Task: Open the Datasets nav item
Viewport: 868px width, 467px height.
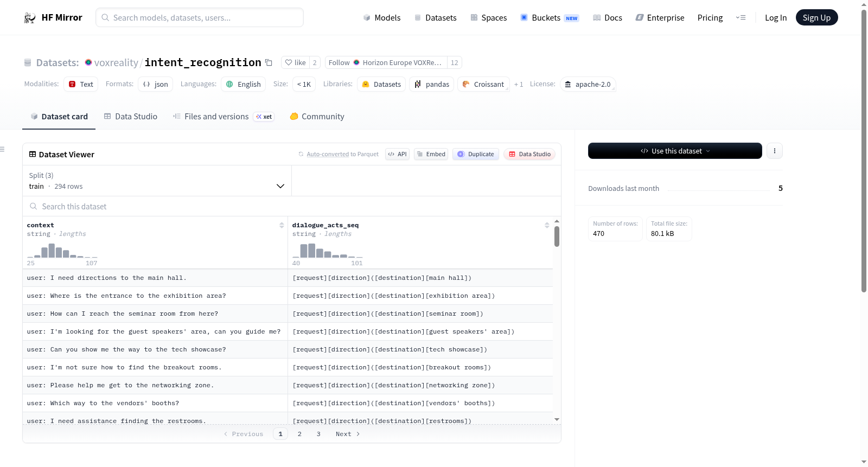Action: (x=435, y=17)
